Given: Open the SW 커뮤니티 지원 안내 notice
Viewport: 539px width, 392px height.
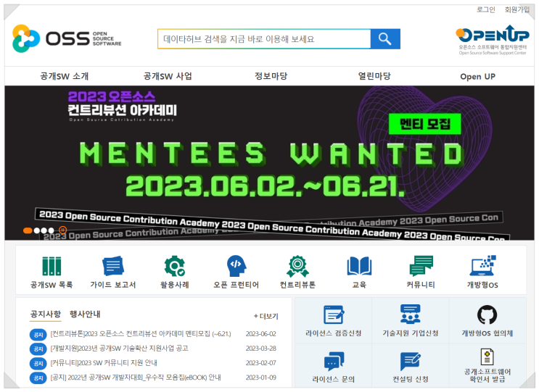Looking at the screenshot, I should click(104, 363).
